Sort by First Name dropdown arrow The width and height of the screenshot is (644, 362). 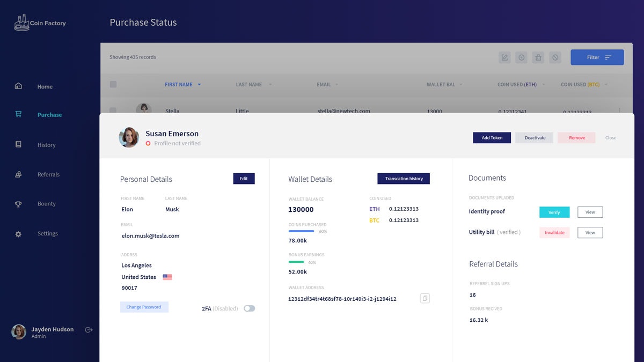tap(199, 85)
